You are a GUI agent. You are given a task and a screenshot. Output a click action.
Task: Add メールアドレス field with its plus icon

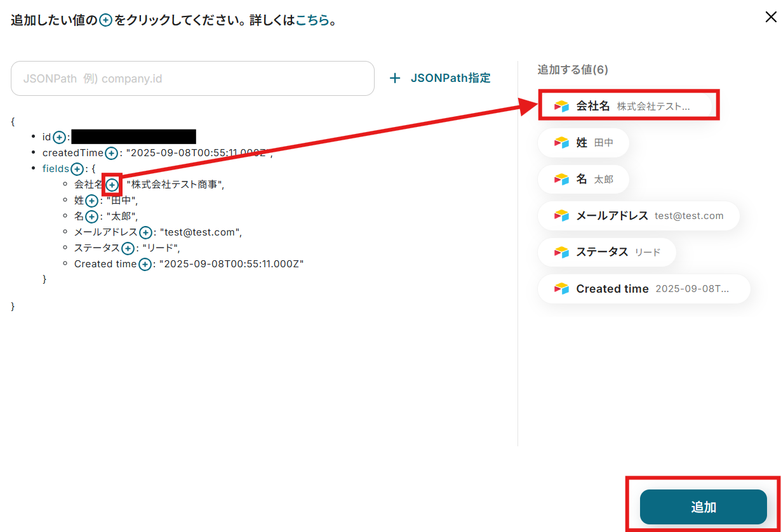(145, 232)
